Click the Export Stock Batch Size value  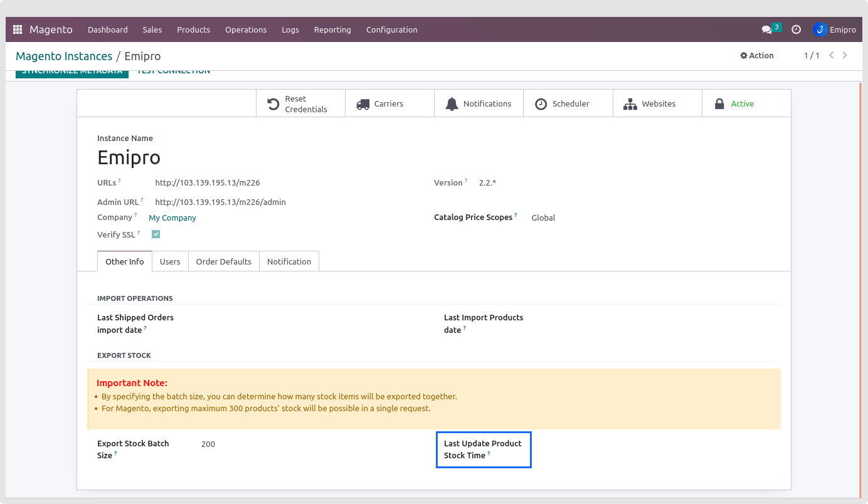[208, 444]
